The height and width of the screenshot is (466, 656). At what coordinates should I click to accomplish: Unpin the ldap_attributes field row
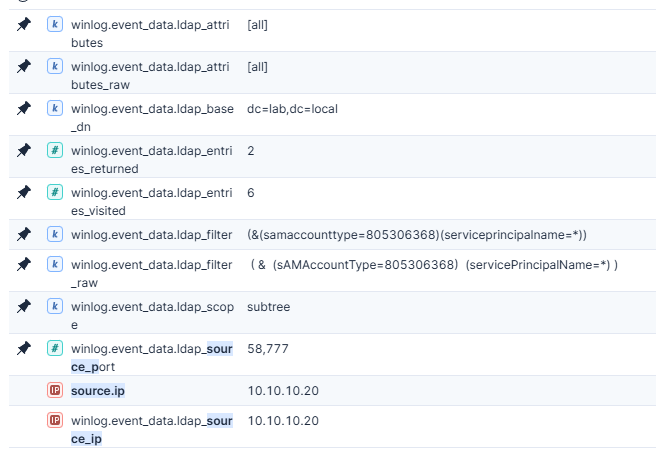point(24,24)
